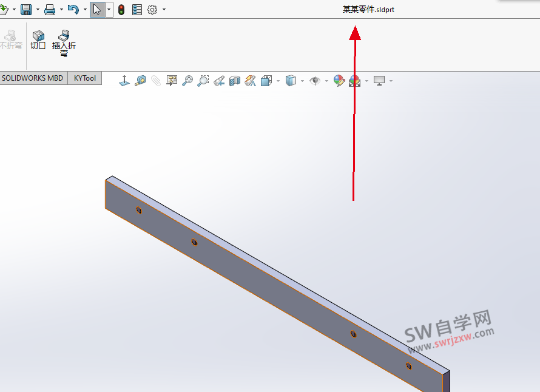540x392 pixels.
Task: Toggle the 不折弯 (No Bends) mode
Action: pyautogui.click(x=11, y=38)
